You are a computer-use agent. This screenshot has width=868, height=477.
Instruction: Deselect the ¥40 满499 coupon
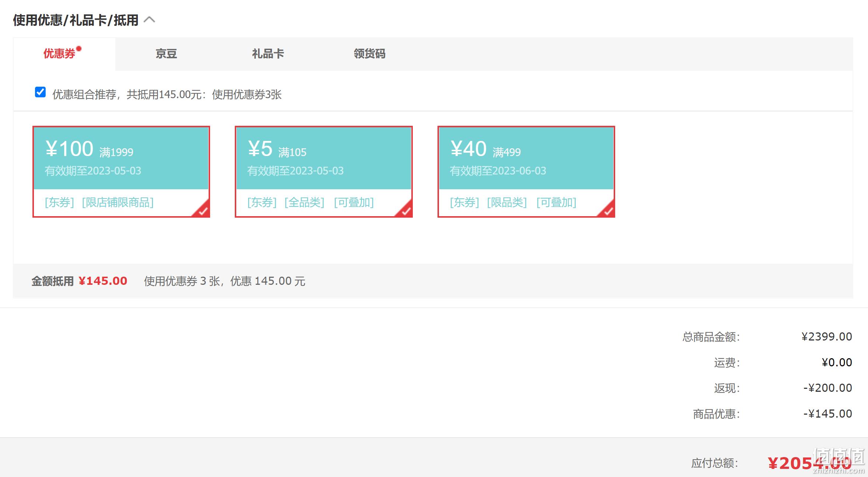tap(526, 172)
